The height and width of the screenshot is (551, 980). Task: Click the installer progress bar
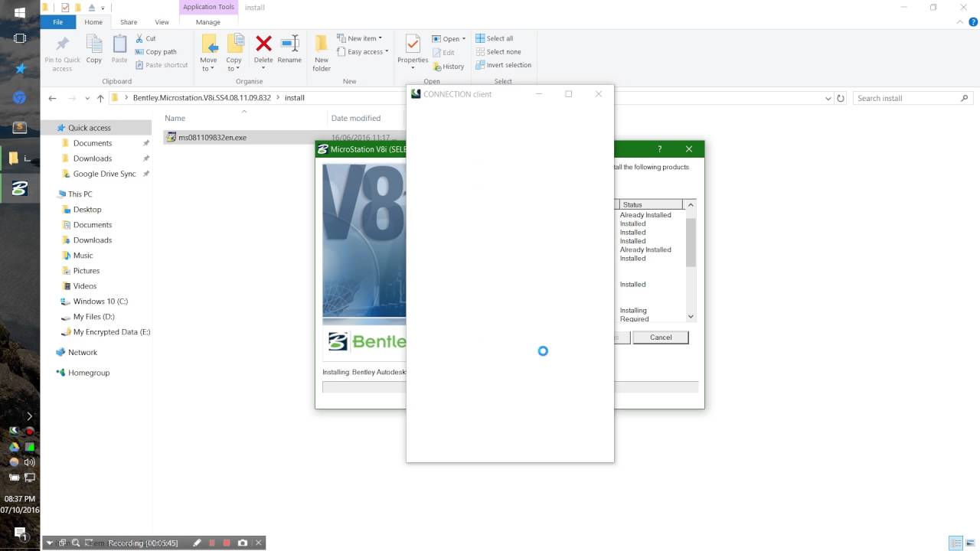510,387
